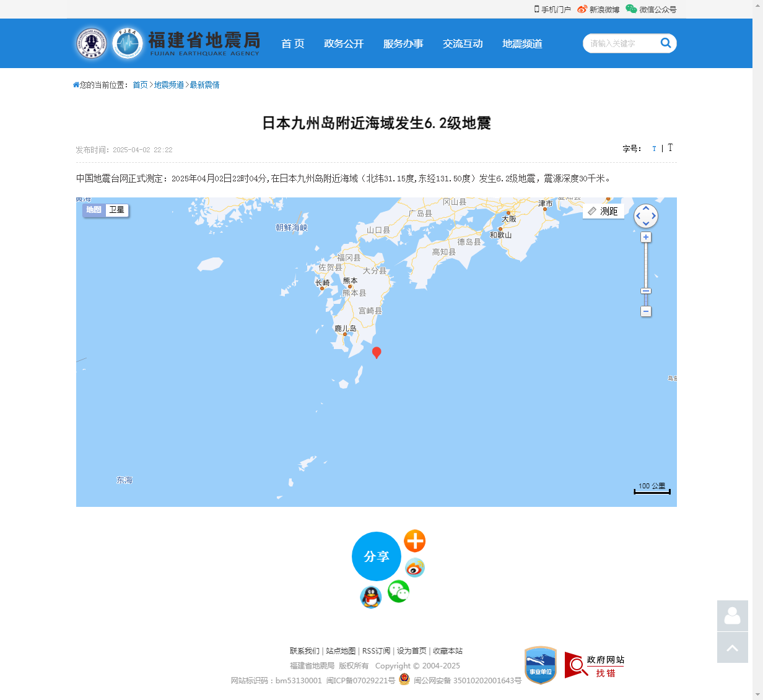Click the back-to-top arrow

click(732, 647)
